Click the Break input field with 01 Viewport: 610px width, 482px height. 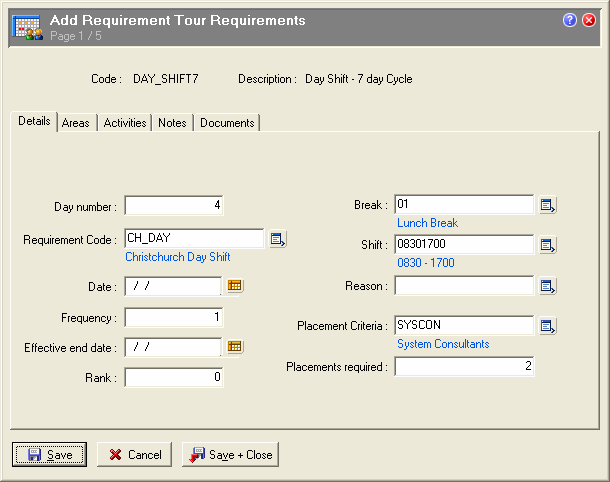point(464,205)
